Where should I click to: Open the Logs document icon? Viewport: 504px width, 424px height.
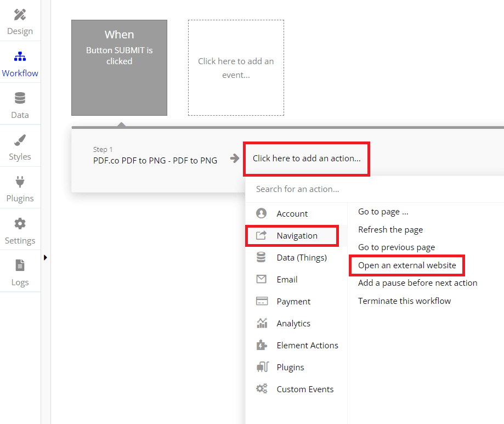[20, 266]
